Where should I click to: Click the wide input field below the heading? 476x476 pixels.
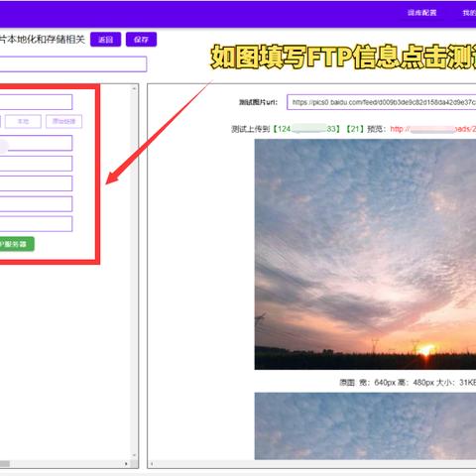pos(72,64)
